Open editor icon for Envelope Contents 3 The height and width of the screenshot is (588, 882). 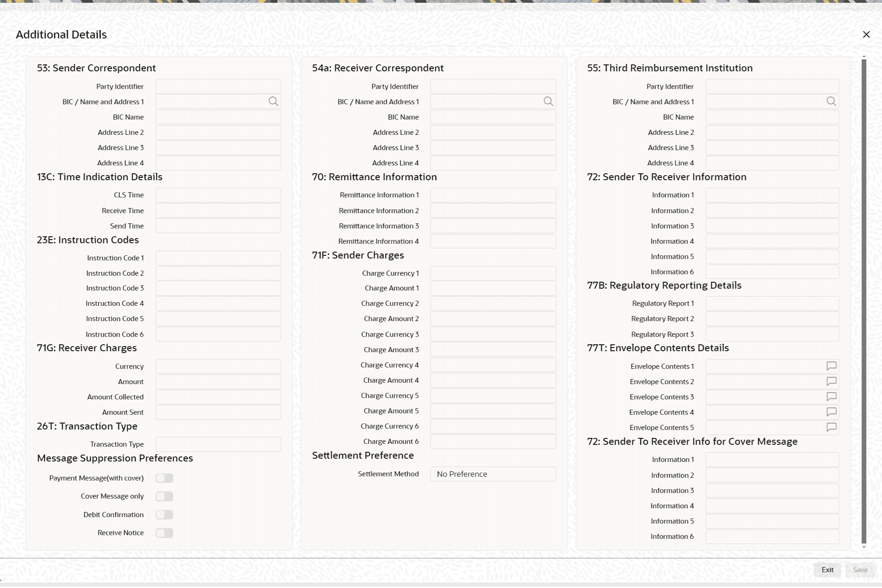(x=832, y=397)
